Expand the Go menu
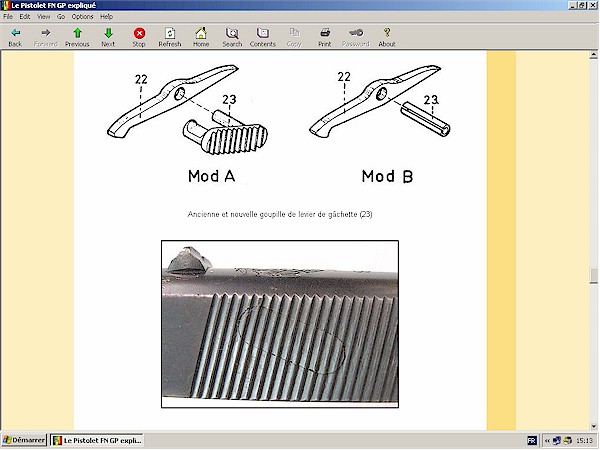600x450 pixels. click(61, 17)
